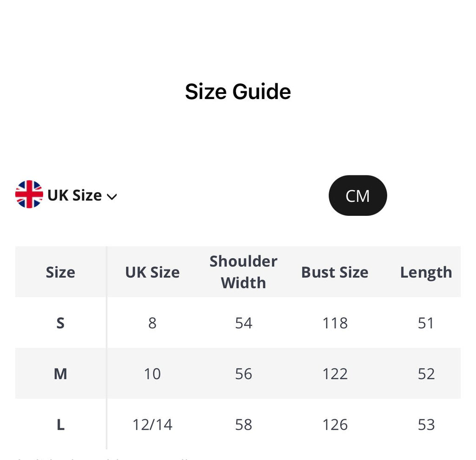This screenshot has width=476, height=460.
Task: Click length value 53
Action: (x=426, y=424)
